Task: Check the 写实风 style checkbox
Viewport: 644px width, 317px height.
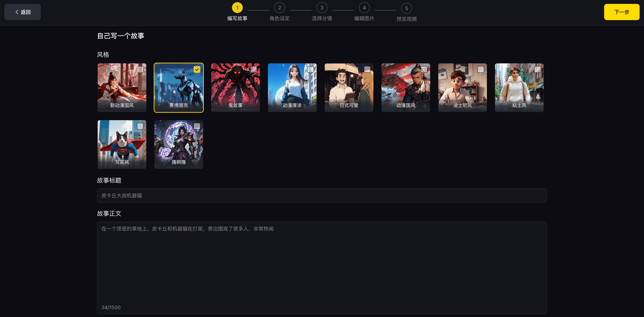Action: [140, 126]
